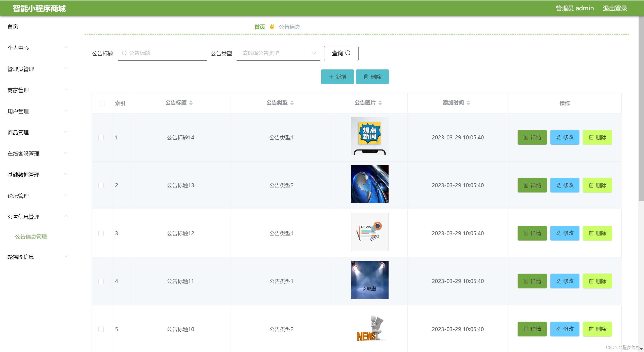
Task: Open the 请选择公告类型 dropdown
Action: pos(278,53)
